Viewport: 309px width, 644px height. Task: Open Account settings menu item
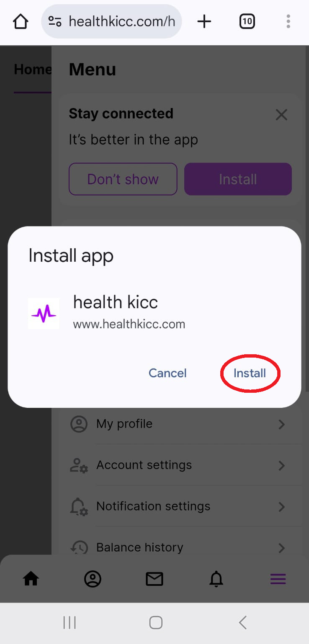point(180,465)
